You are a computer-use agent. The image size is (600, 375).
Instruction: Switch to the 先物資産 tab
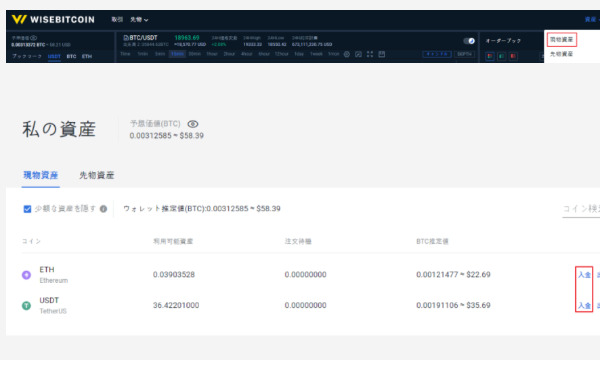97,175
